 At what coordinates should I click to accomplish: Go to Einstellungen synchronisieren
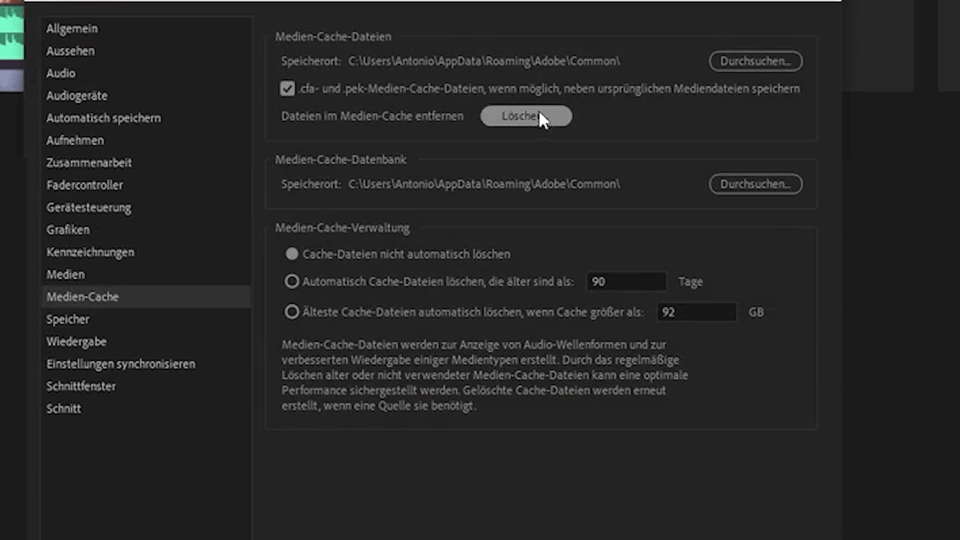pyautogui.click(x=120, y=364)
